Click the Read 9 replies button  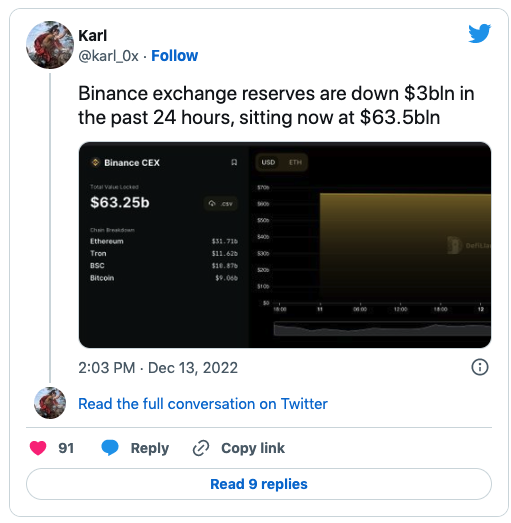[x=259, y=484]
